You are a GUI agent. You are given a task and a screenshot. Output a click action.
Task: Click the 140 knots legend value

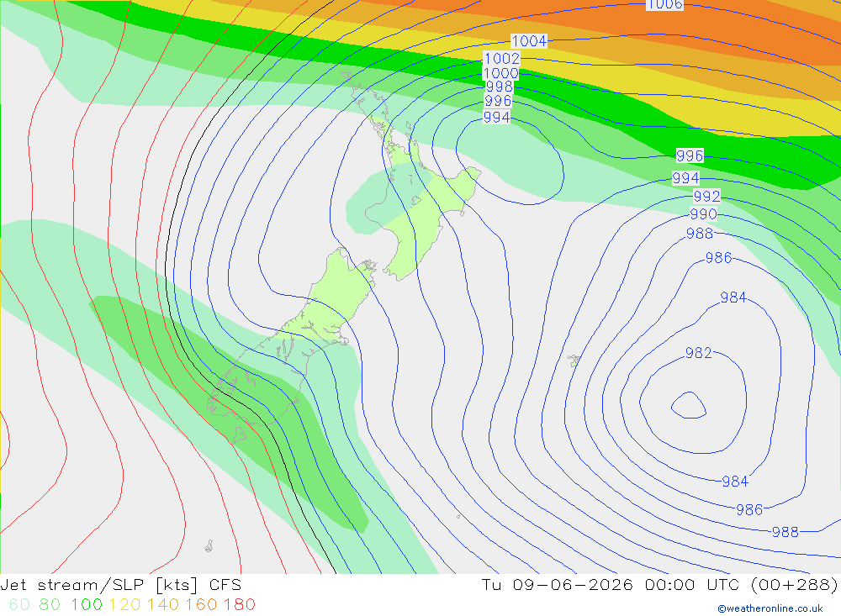163,604
